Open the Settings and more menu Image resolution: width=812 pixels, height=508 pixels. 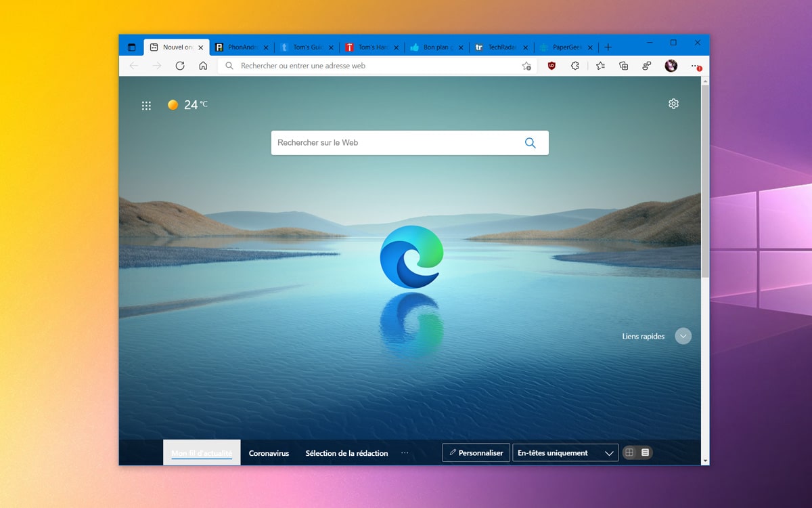(x=696, y=66)
